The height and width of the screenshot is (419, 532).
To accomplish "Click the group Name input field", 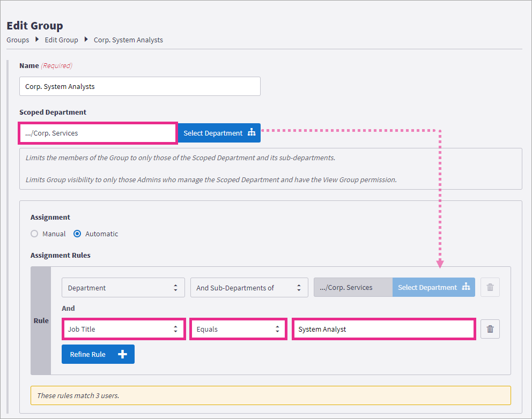I will pyautogui.click(x=140, y=86).
